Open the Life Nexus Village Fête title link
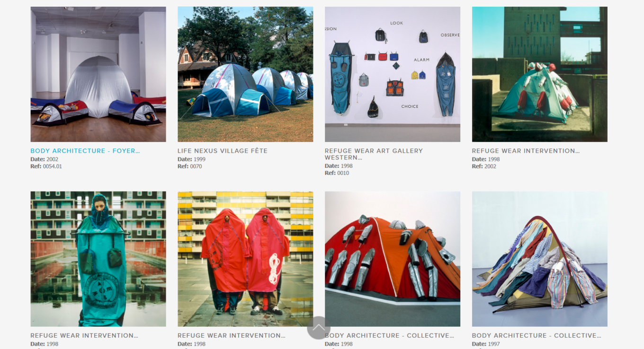 pos(223,151)
